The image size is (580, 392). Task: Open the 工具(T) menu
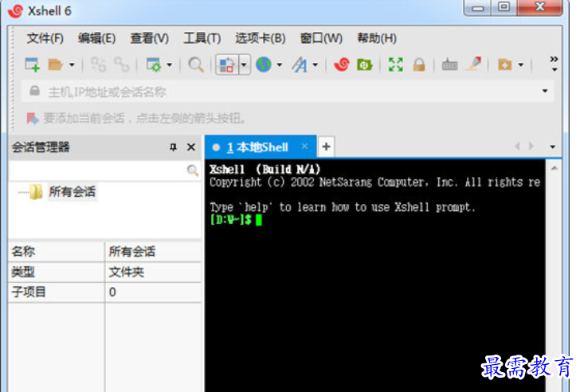(202, 38)
